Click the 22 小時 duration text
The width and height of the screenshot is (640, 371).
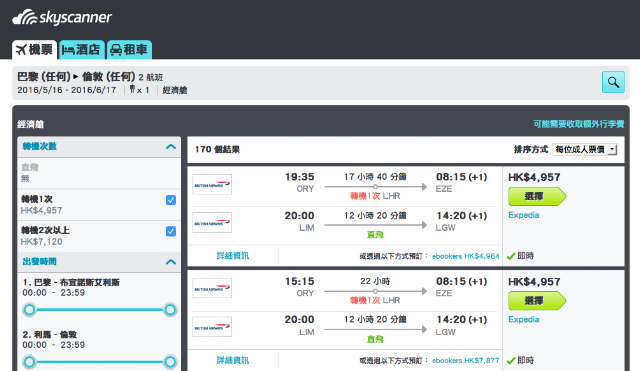pyautogui.click(x=375, y=281)
